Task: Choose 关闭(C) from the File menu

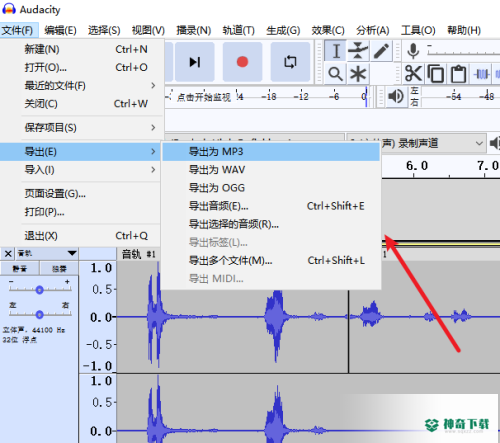Action: tap(82, 104)
